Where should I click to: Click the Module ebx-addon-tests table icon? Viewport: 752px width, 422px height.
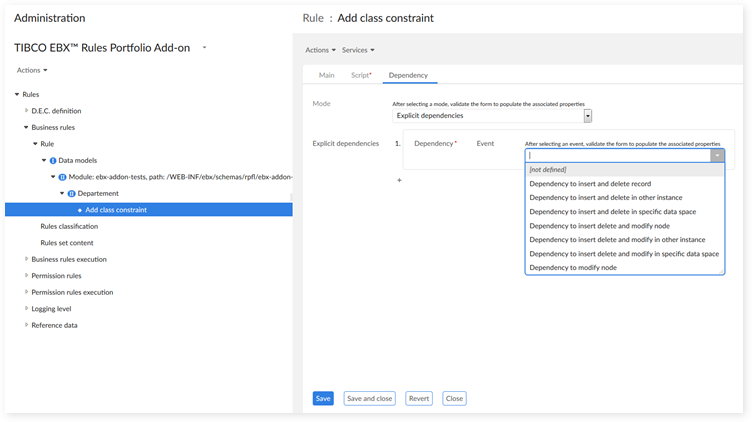pyautogui.click(x=63, y=177)
